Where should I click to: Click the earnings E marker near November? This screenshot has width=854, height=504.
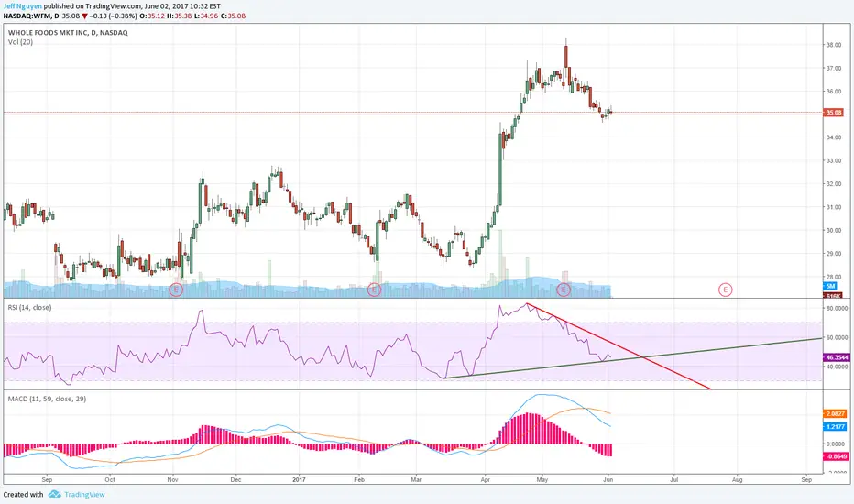click(x=176, y=290)
